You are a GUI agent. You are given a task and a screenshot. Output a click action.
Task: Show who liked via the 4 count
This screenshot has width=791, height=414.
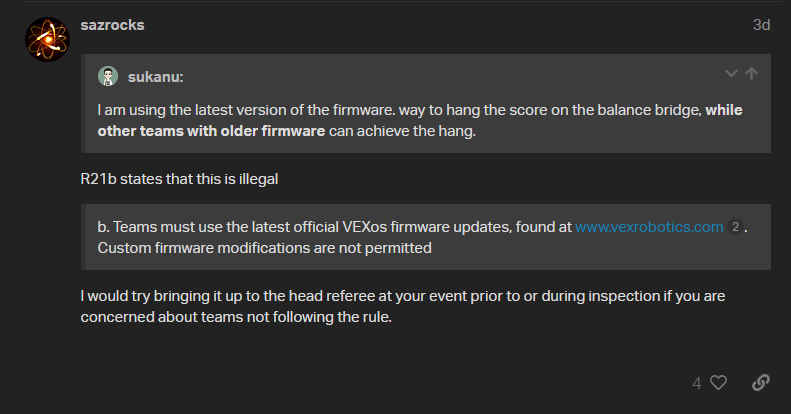[697, 382]
